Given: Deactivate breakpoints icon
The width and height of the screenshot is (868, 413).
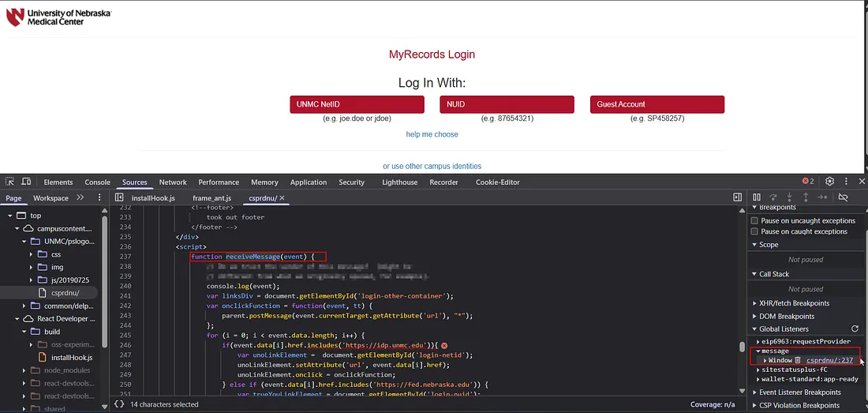Looking at the screenshot, I should [843, 197].
